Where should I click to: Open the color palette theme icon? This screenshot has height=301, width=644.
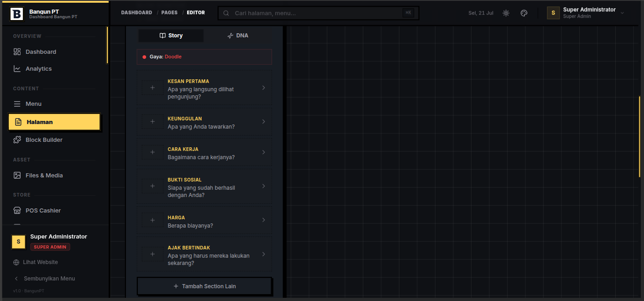point(524,13)
